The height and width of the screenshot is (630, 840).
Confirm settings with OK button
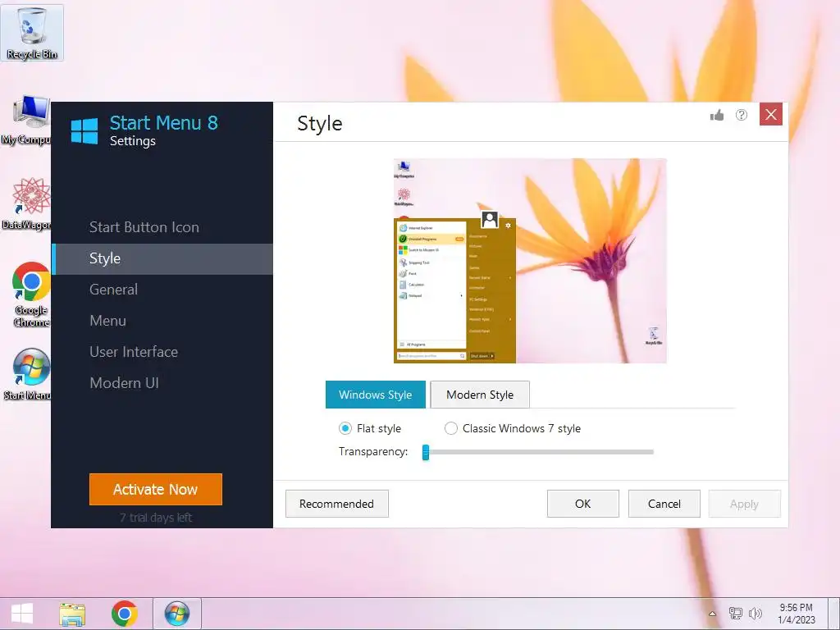click(x=583, y=504)
